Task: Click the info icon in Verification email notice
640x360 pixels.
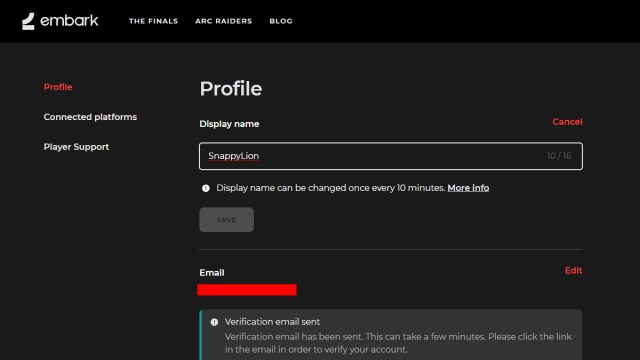Action: (x=214, y=322)
